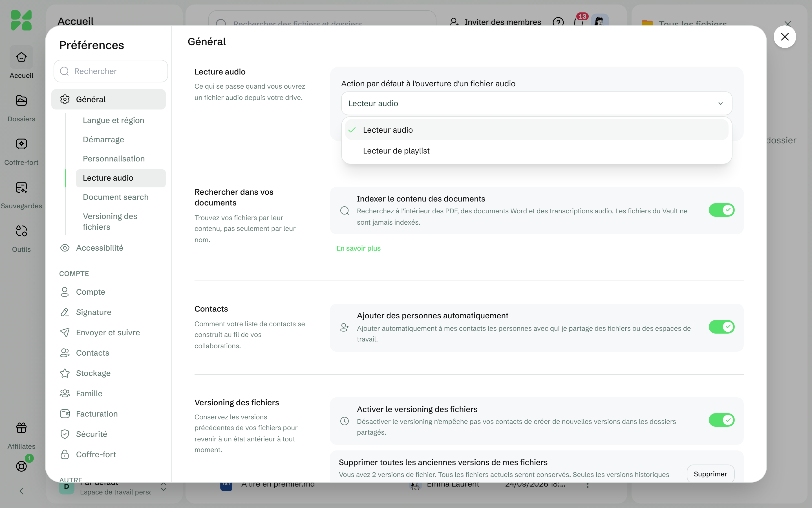
Task: Go to Démarrage settings
Action: pyautogui.click(x=103, y=139)
